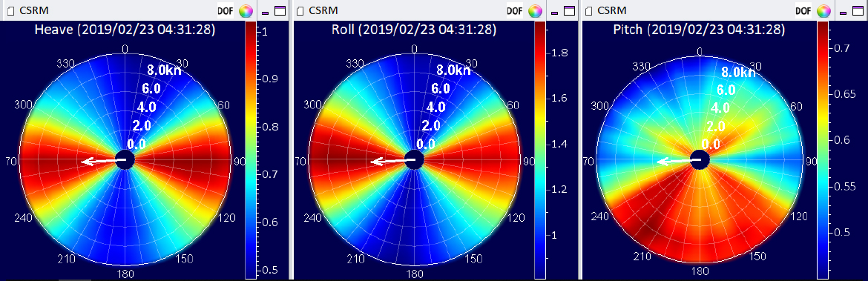Click the 1.4 tick on Roll color scale
This screenshot has width=868, height=281.
(x=559, y=145)
